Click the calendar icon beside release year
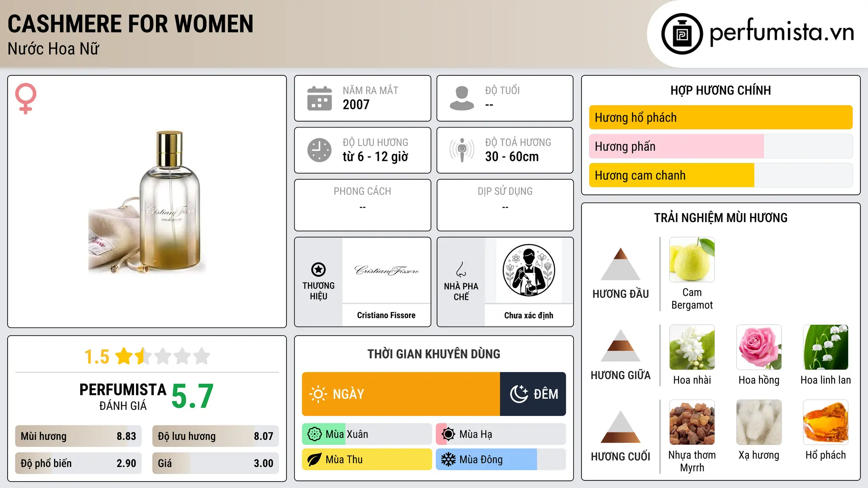The width and height of the screenshot is (868, 488). coord(320,98)
